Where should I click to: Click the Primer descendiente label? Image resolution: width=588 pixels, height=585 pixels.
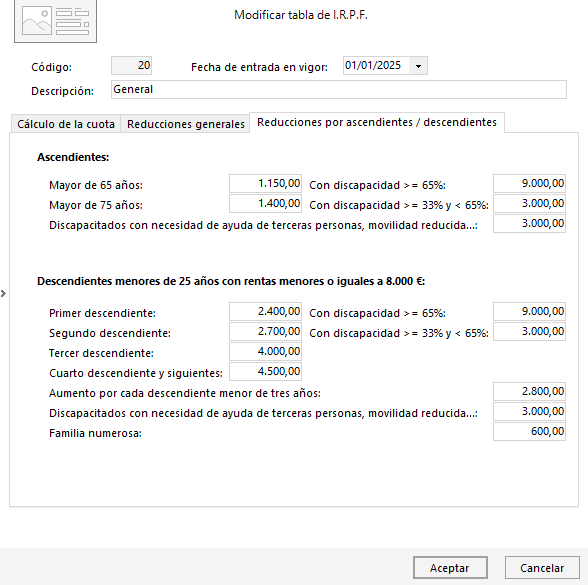[x=102, y=313]
